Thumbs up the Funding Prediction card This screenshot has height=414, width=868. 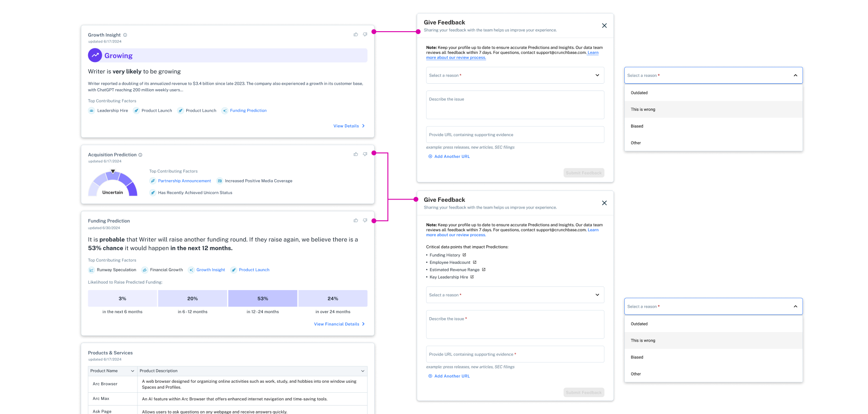(356, 220)
